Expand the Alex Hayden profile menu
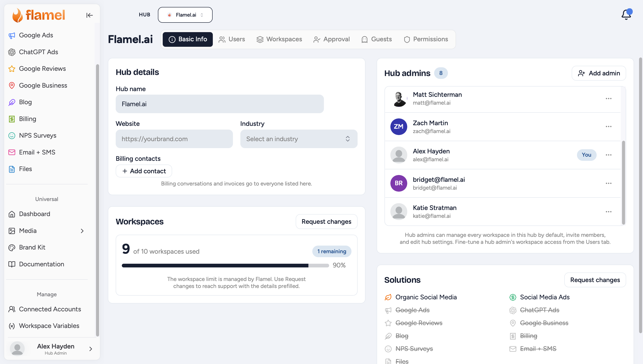 click(x=91, y=349)
